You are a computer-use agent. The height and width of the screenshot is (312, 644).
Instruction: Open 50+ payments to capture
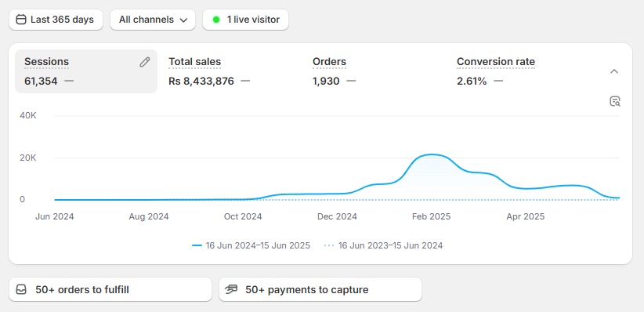[x=320, y=290]
